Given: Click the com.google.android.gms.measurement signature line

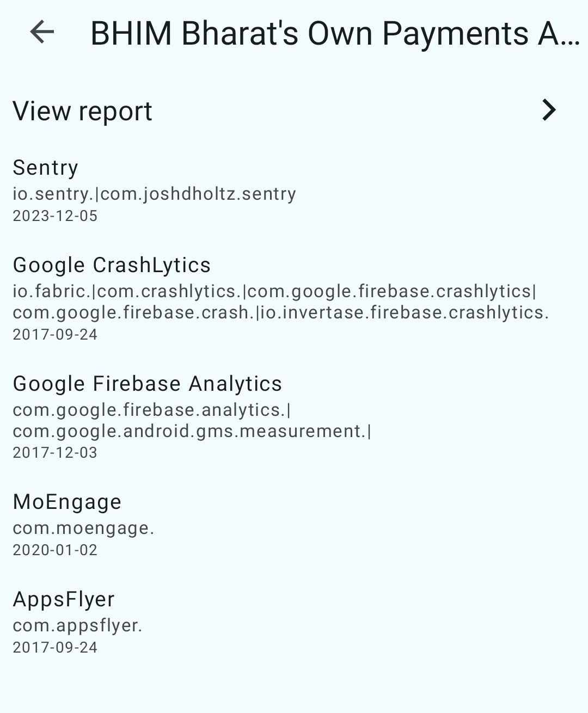Looking at the screenshot, I should [x=192, y=431].
